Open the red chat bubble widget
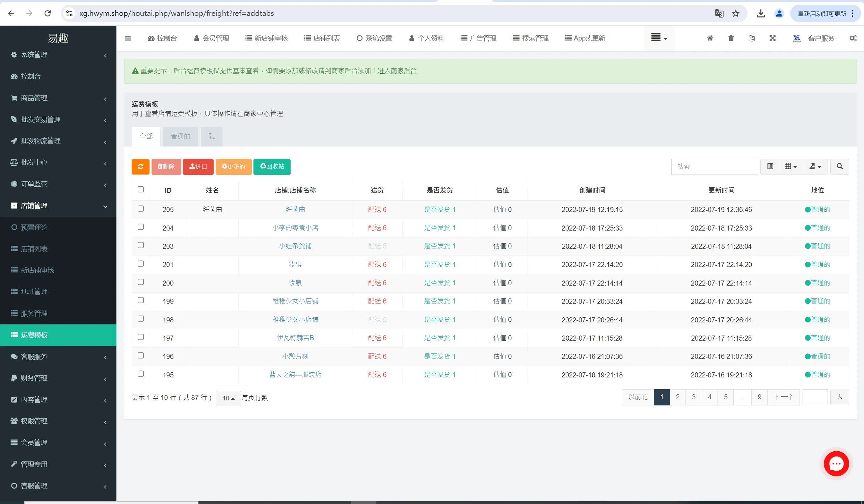This screenshot has width=864, height=504. click(836, 463)
